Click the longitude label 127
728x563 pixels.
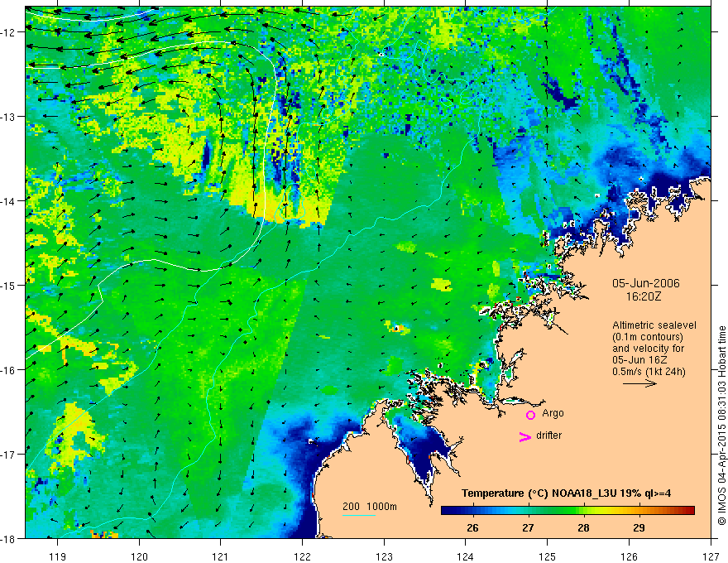click(x=711, y=556)
